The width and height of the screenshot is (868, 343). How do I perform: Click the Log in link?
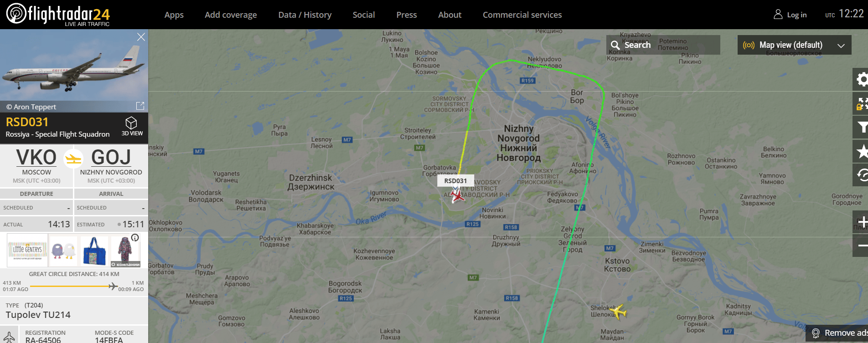[x=790, y=15]
